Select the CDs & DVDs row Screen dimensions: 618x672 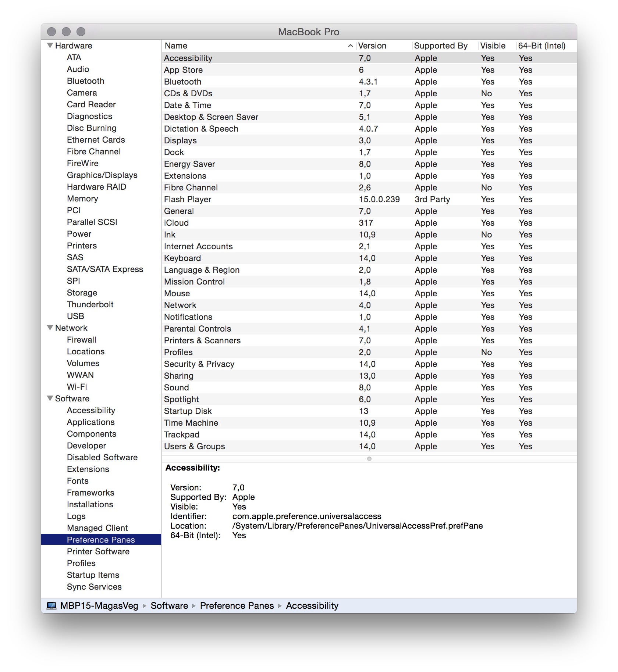pyautogui.click(x=369, y=93)
